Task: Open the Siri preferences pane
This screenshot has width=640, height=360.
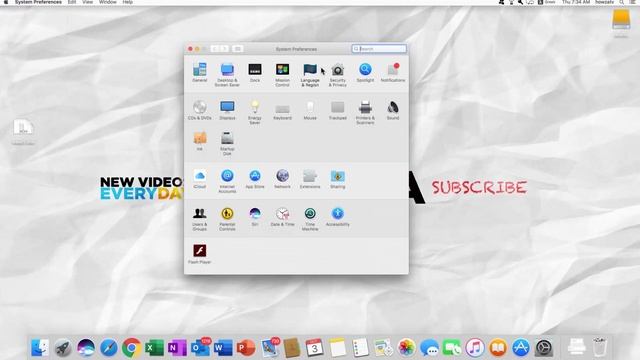Action: (255, 217)
